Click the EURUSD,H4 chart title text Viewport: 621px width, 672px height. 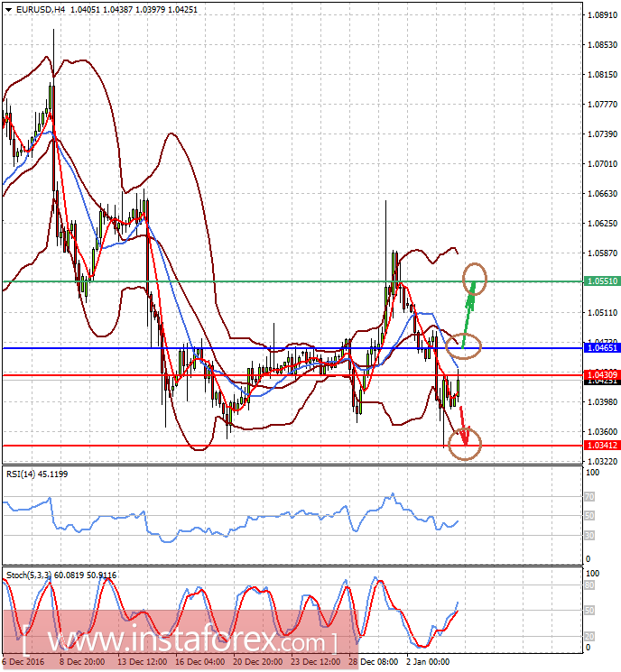(x=41, y=9)
